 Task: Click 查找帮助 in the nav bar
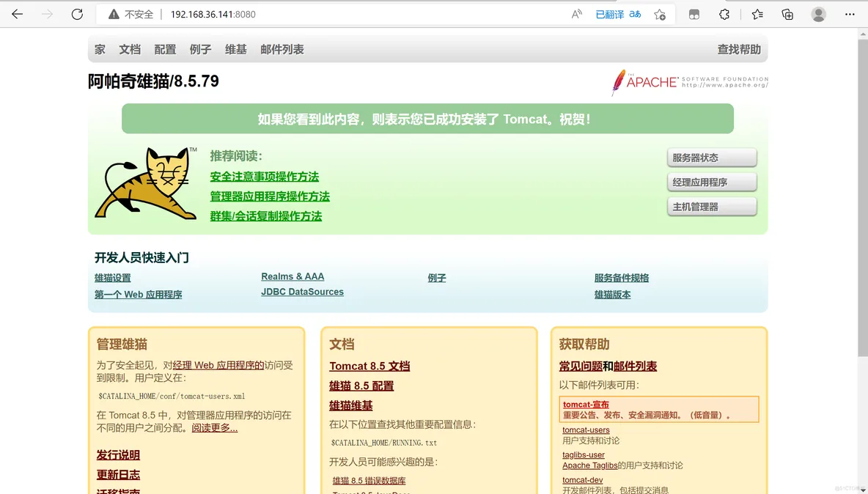point(739,49)
